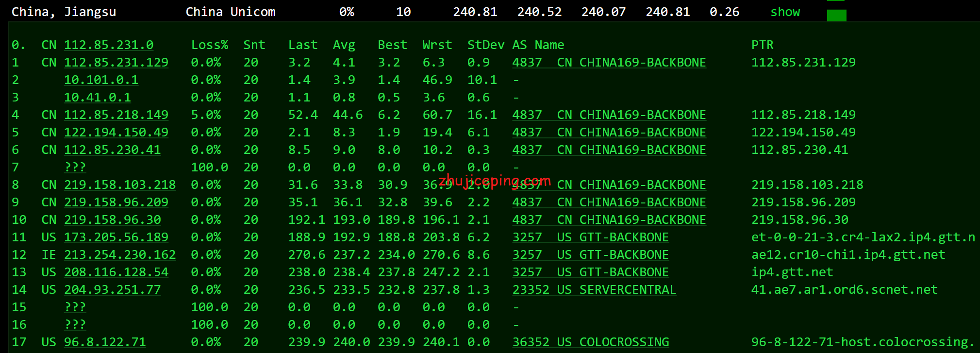980x353 pixels.
Task: Select the PTR column header
Action: tap(763, 45)
